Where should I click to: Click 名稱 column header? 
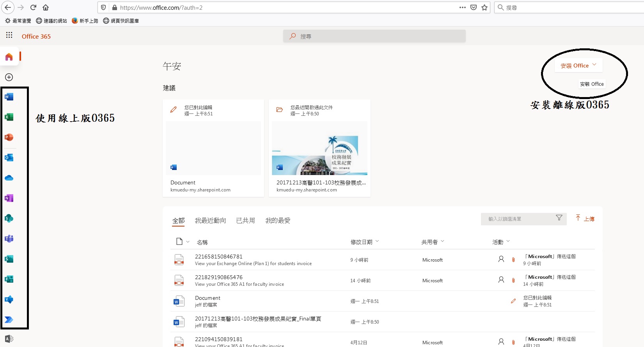point(202,242)
